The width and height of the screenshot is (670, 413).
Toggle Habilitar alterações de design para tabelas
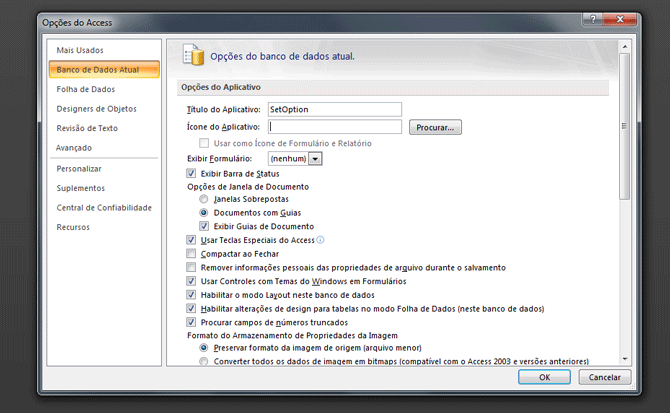click(x=191, y=308)
